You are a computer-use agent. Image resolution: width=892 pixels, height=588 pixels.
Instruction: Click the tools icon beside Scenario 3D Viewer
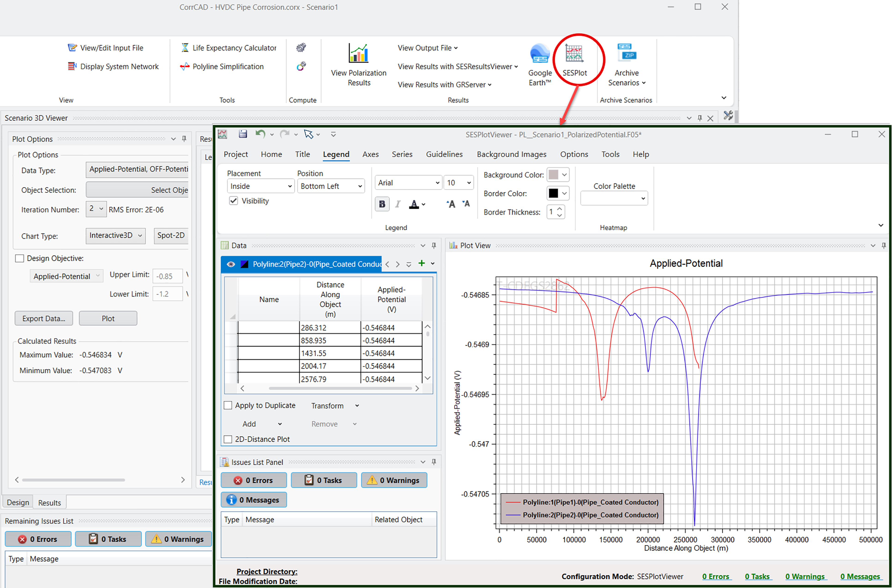click(x=728, y=116)
